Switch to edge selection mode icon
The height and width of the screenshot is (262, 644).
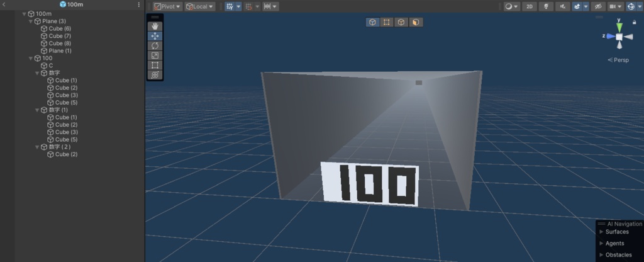pyautogui.click(x=401, y=22)
